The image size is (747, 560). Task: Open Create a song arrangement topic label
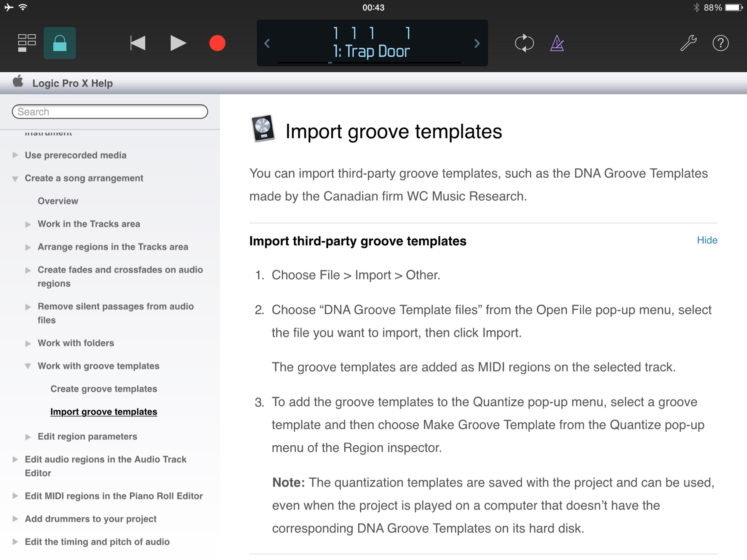coord(84,178)
